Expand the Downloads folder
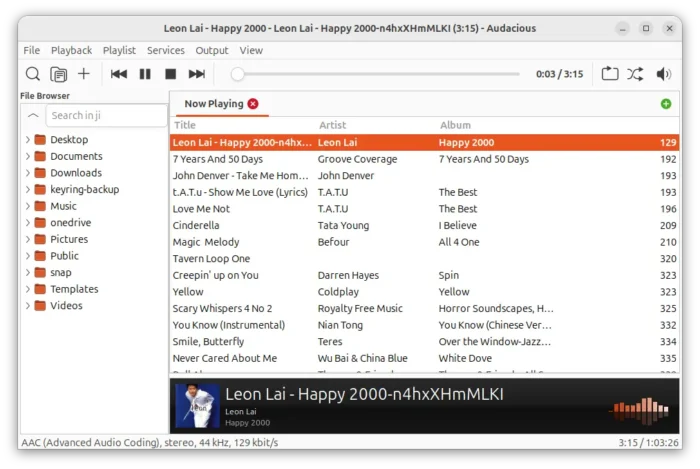 pyautogui.click(x=28, y=173)
